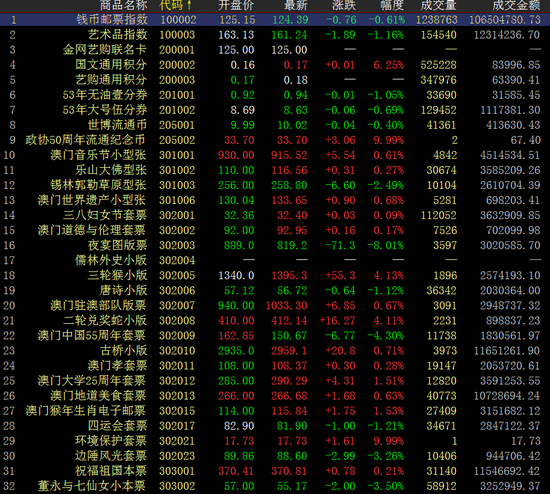
Task: Select 二轮兑奖蛇小版 row
Action: [x=275, y=321]
